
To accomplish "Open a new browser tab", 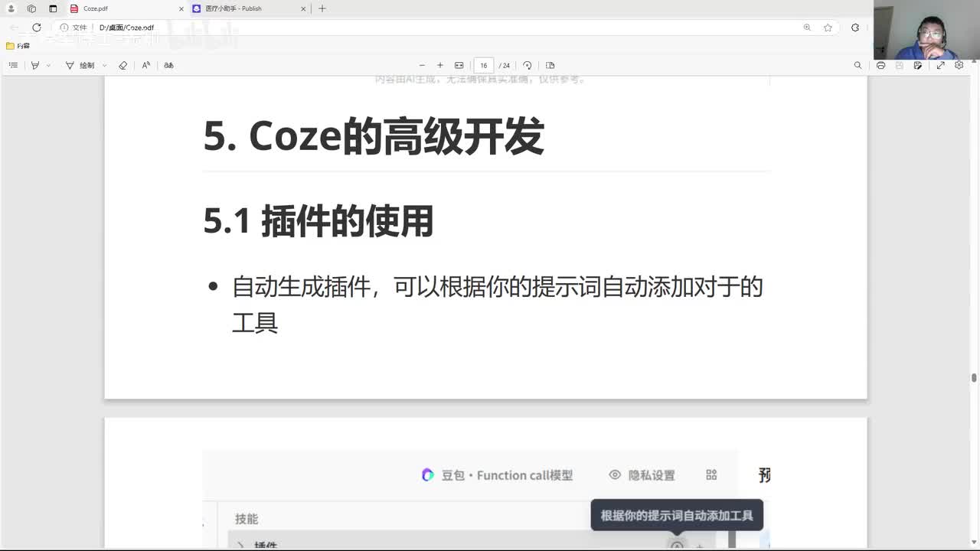I will 322,8.
